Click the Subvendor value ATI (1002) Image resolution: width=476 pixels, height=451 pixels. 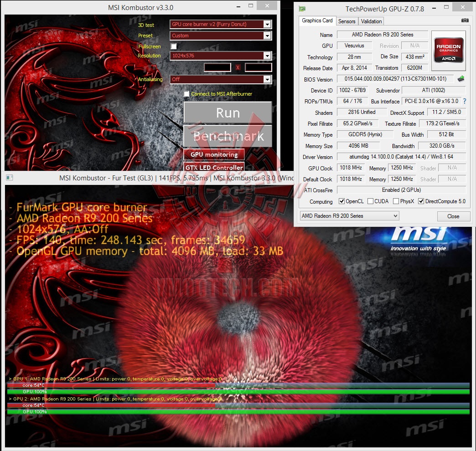click(x=434, y=90)
